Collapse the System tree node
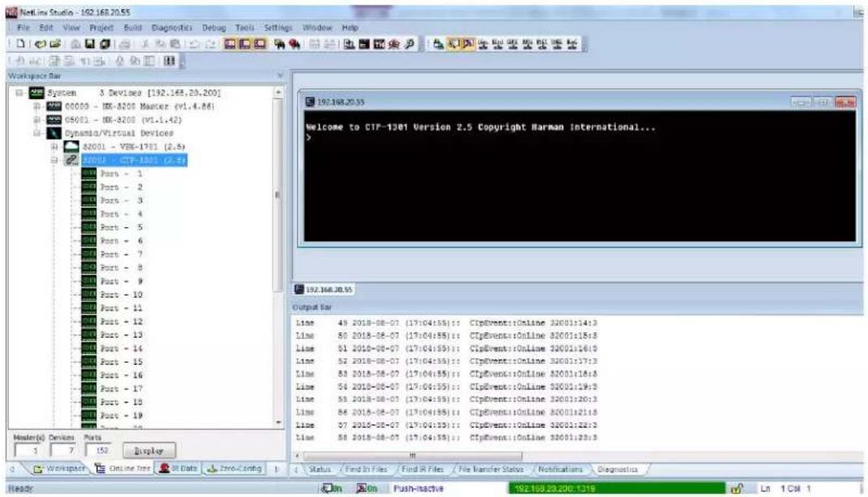Image resolution: width=868 pixels, height=497 pixels. pos(20,93)
